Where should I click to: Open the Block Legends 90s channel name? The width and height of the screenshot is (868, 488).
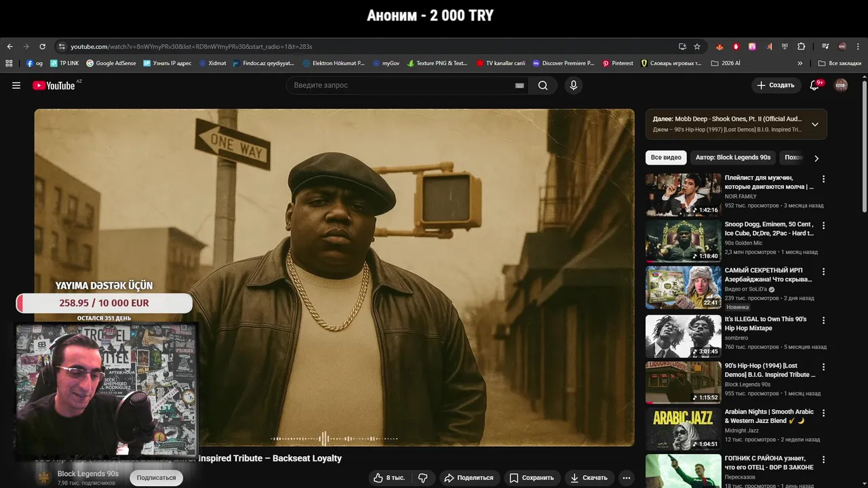(x=88, y=474)
